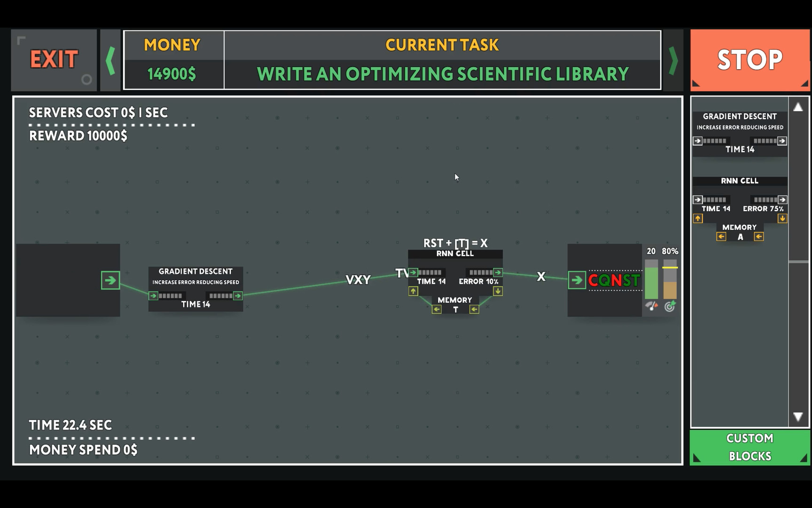The width and height of the screenshot is (812, 508).
Task: Click the yellow down arrow port on RNN Cell
Action: point(498,292)
